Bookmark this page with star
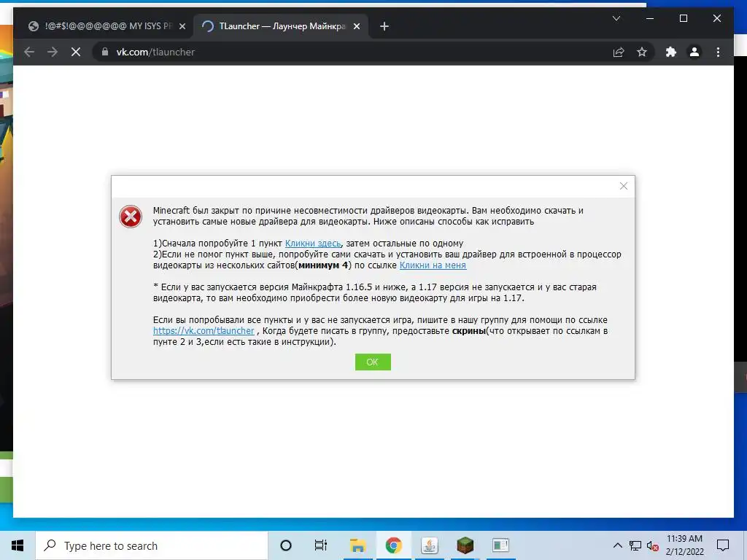The image size is (747, 560). [642, 52]
